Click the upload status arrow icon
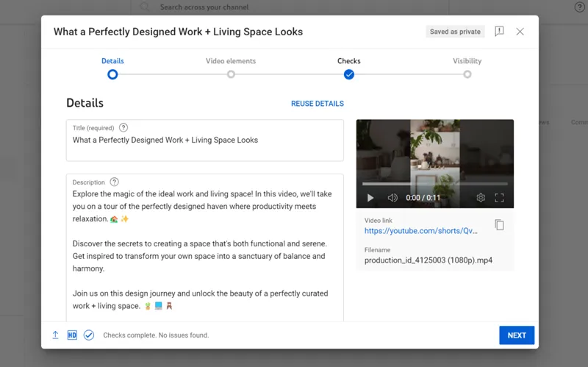Screen dimensions: 588x367 click(x=55, y=335)
